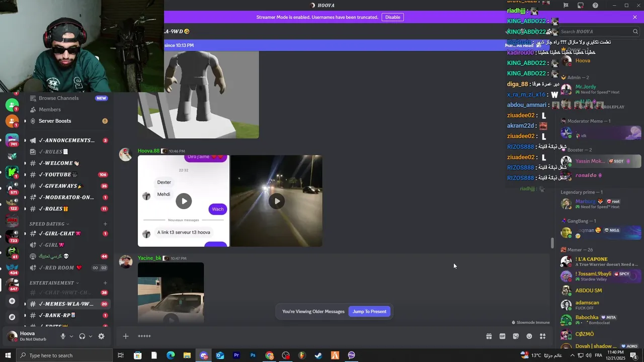Open Browse Channels
644x362 pixels.
[x=68, y=98]
